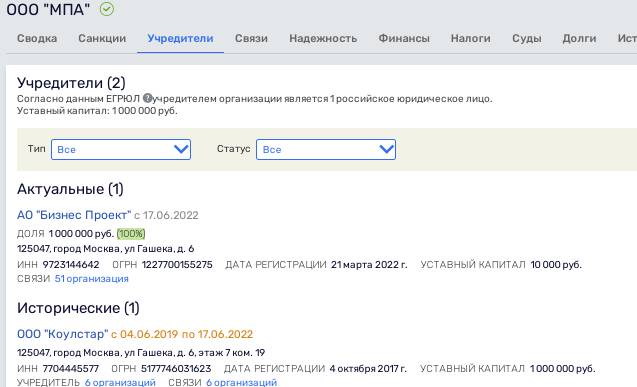637x387 pixels.
Task: Click the ЕГРЮЛ help question icon
Action: pyautogui.click(x=147, y=98)
